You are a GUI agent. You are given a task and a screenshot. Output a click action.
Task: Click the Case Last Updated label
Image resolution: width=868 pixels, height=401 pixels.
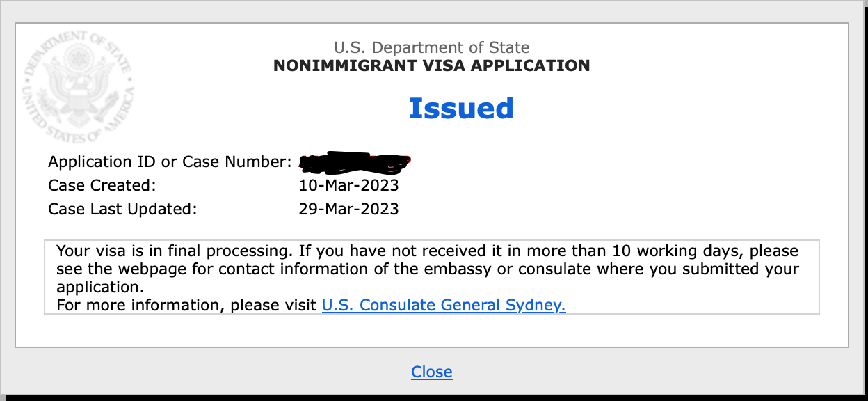point(122,209)
